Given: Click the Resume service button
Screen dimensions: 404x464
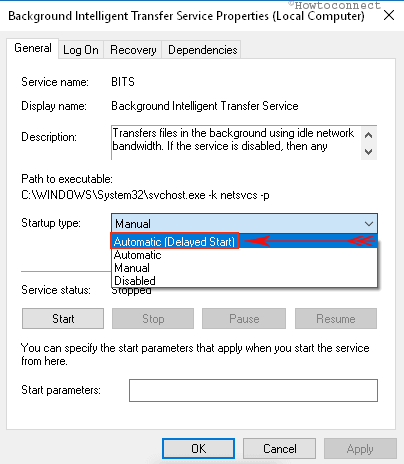Looking at the screenshot, I should 336,319.
